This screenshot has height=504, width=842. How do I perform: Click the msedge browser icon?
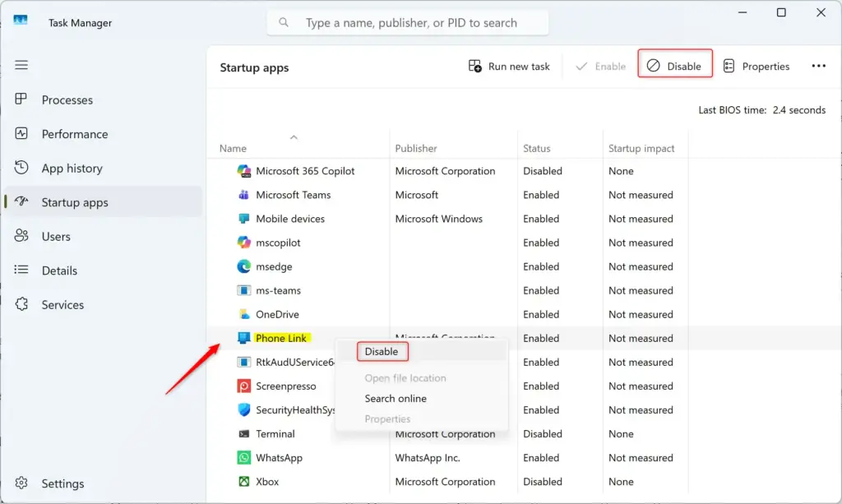(x=243, y=266)
